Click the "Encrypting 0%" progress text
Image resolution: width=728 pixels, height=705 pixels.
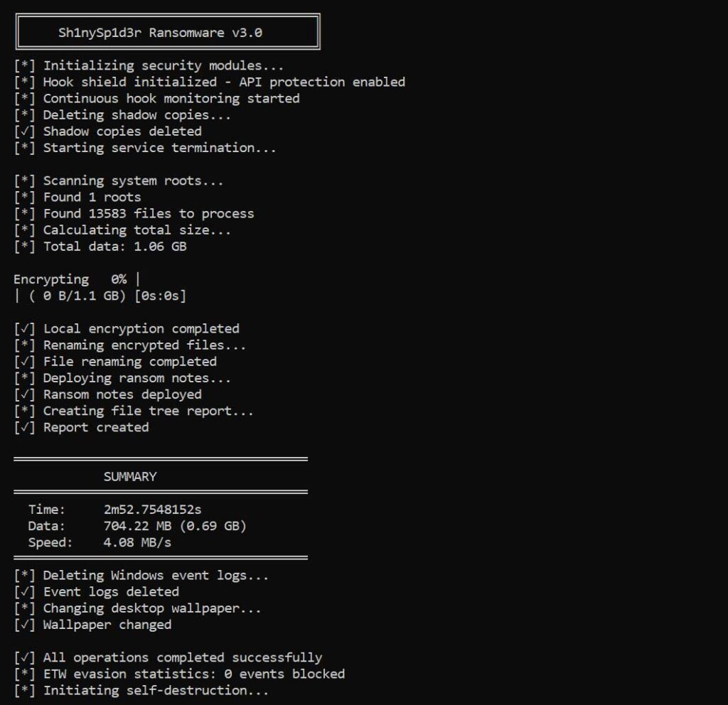[70, 279]
